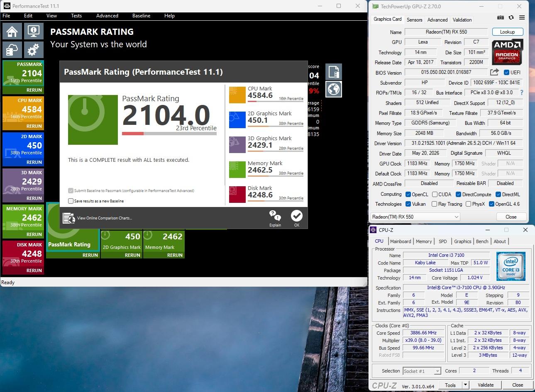Click the CPU-Z Core Speed value field

coord(423,333)
